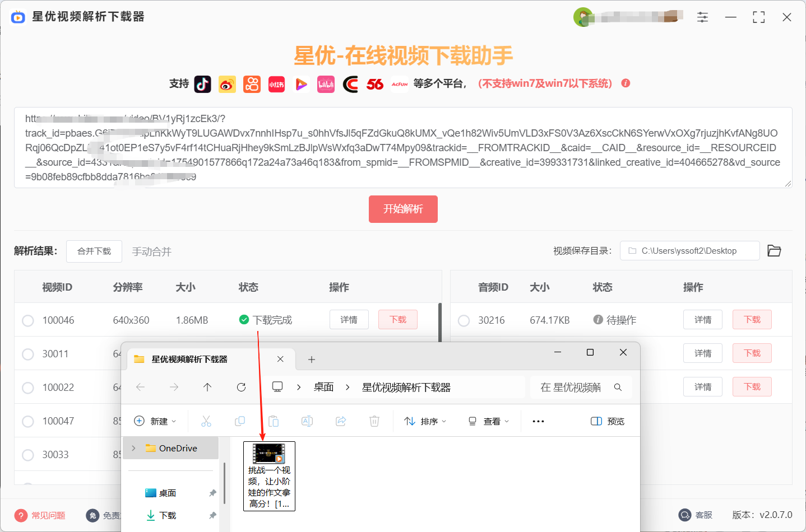806x532 pixels.
Task: Click the Kuaishou platform icon
Action: coord(252,84)
